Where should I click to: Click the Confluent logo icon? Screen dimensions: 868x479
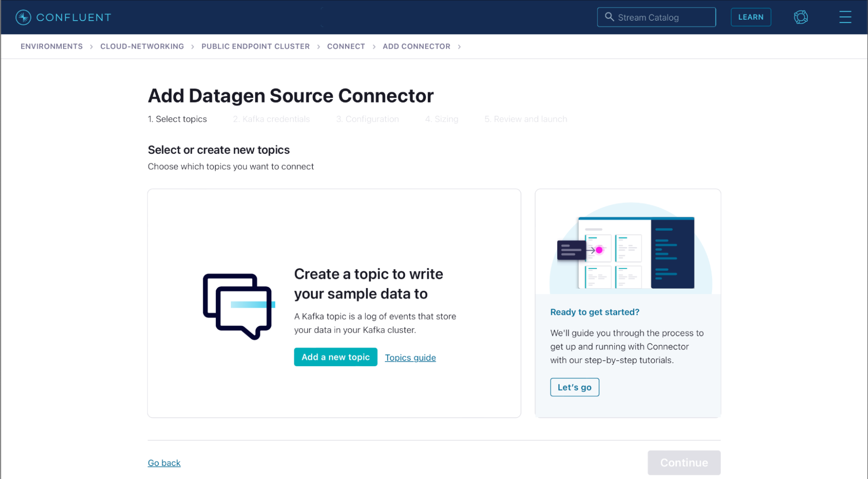(23, 17)
